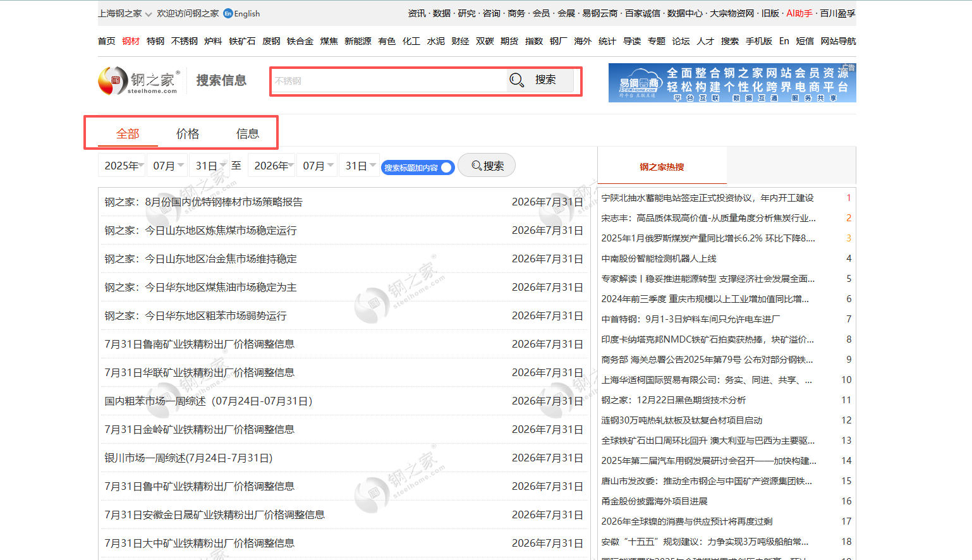972x560 pixels.
Task: Open hot search 2025年1月俄罗斯煤炭产量
Action: tap(708, 238)
